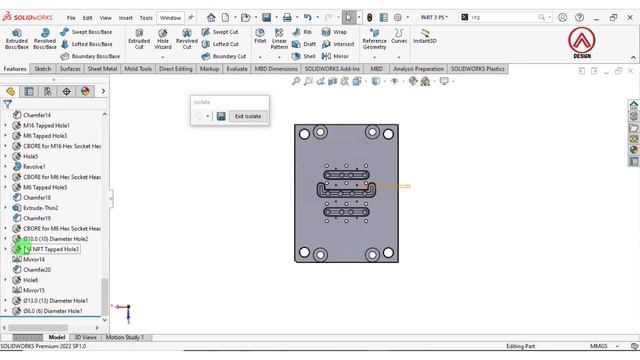The width and height of the screenshot is (640, 360).
Task: Select the Rib tool
Action: [302, 32]
